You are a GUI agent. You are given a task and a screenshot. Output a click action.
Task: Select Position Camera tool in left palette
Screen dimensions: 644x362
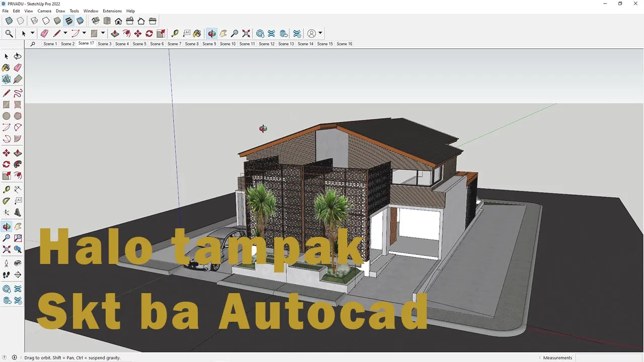[x=6, y=263]
